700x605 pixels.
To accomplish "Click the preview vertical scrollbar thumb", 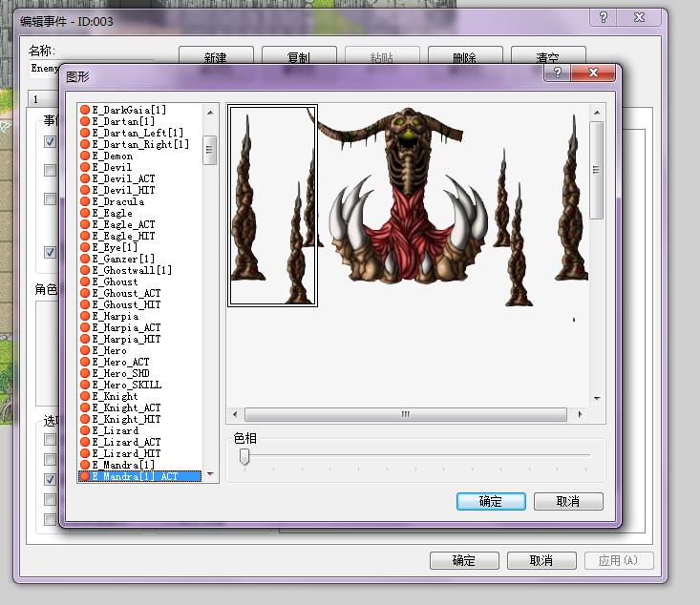I will [597, 170].
